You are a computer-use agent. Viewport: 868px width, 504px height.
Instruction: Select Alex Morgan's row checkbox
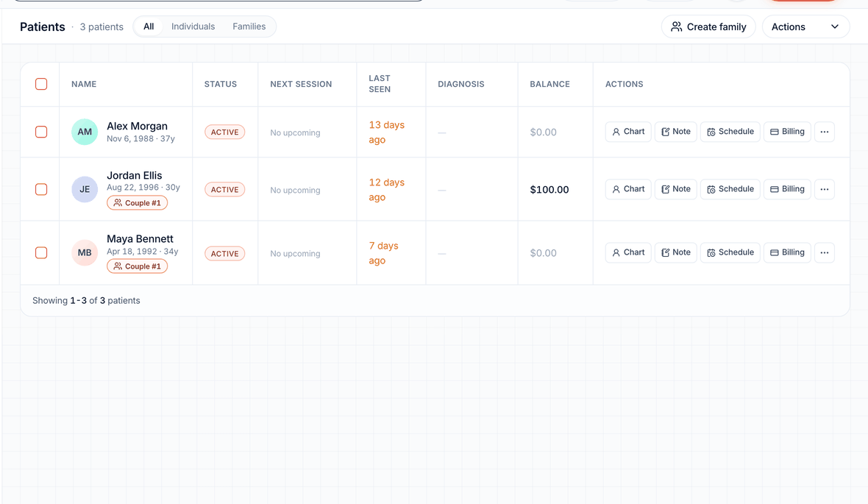click(x=41, y=132)
